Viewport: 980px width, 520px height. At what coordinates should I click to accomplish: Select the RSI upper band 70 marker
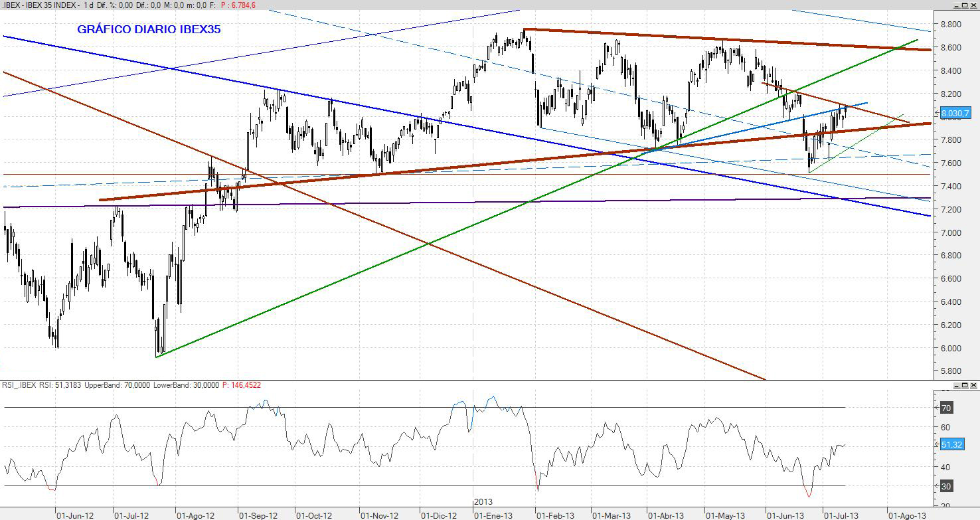945,408
